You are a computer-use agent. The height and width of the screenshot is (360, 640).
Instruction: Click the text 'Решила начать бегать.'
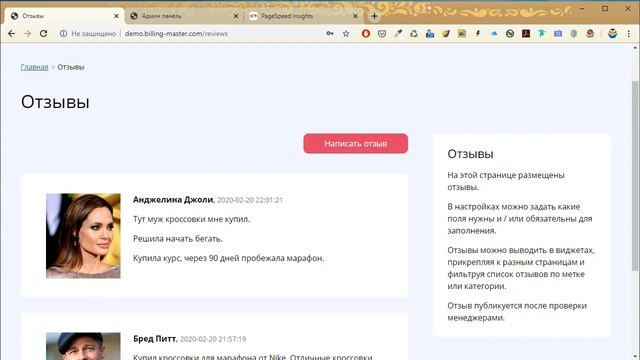[178, 238]
